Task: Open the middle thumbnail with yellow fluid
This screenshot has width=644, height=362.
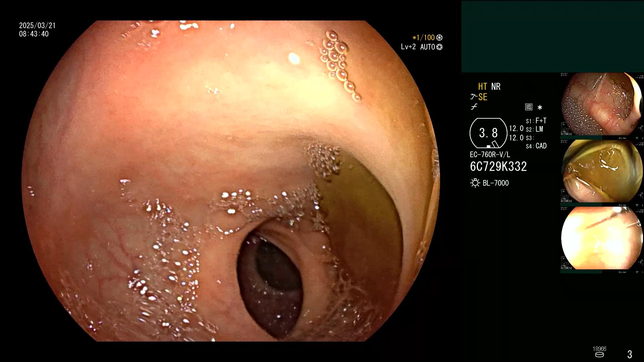Action: 602,172
